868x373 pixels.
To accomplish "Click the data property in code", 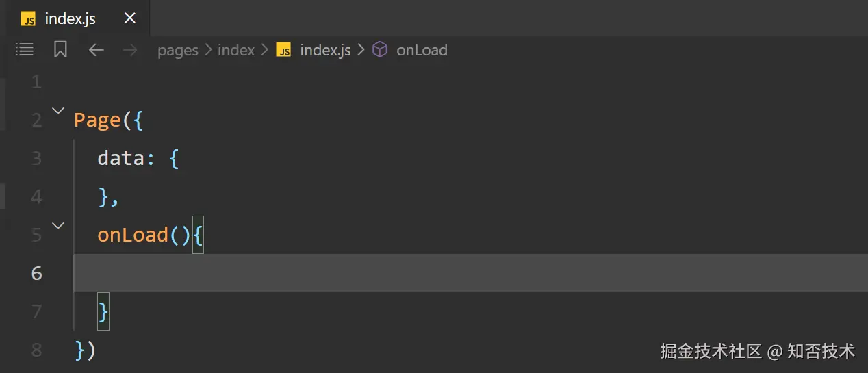I will pos(120,158).
